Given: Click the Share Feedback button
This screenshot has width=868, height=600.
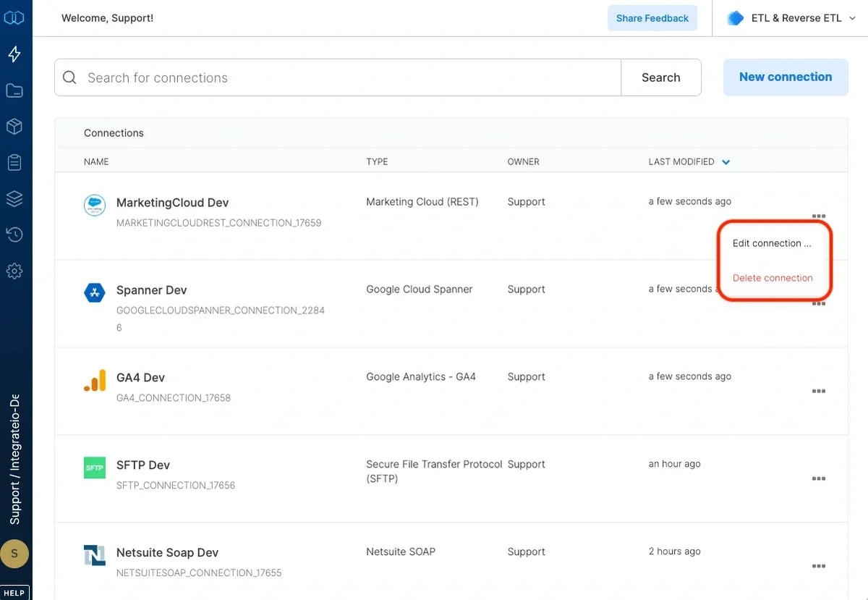Looking at the screenshot, I should (x=652, y=17).
